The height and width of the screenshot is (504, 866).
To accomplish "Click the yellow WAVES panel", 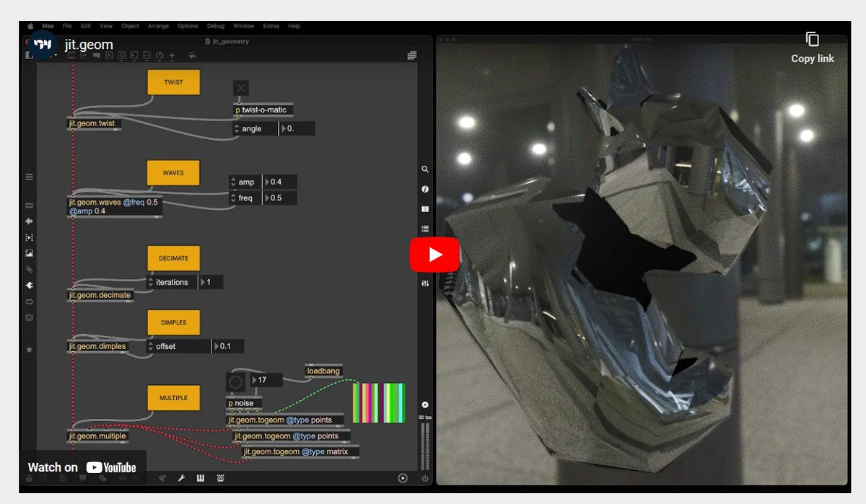I will (x=173, y=173).
